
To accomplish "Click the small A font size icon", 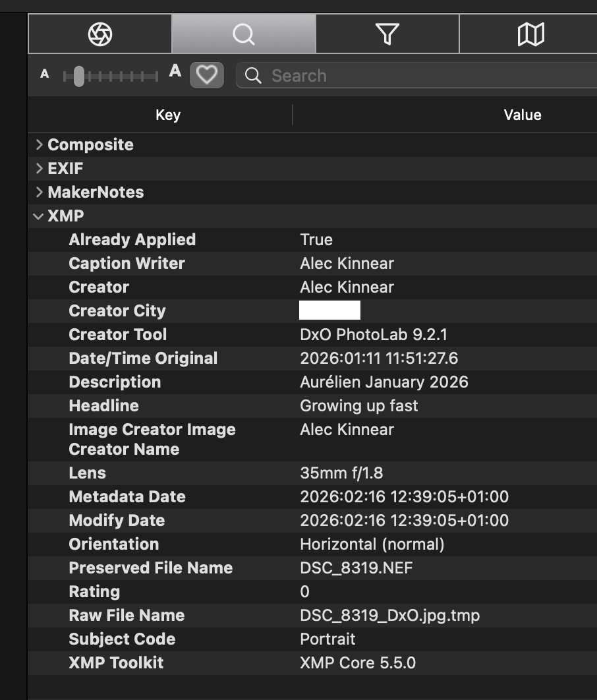I will [x=45, y=74].
